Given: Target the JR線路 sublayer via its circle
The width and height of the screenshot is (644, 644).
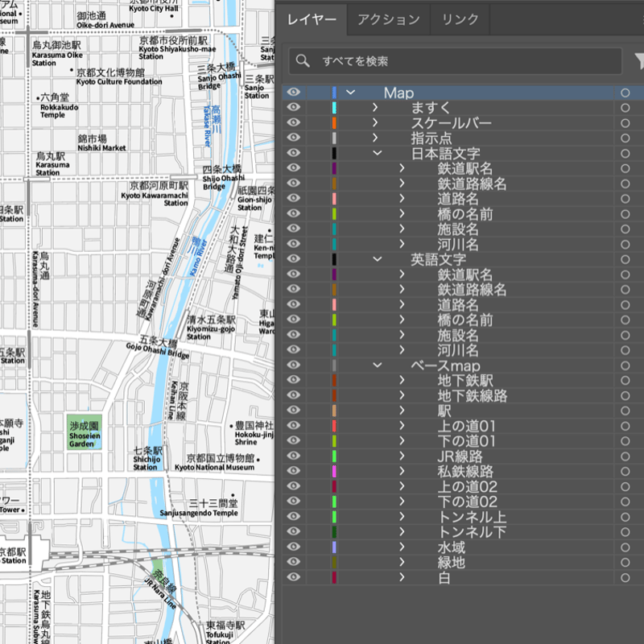Looking at the screenshot, I should tap(625, 456).
